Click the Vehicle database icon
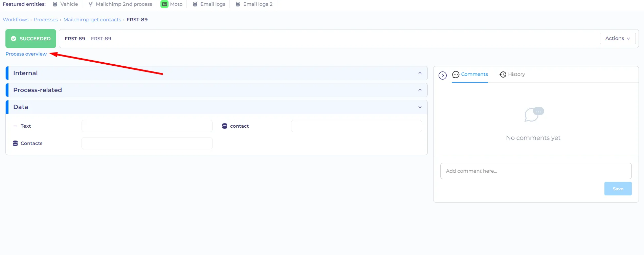 pos(55,4)
